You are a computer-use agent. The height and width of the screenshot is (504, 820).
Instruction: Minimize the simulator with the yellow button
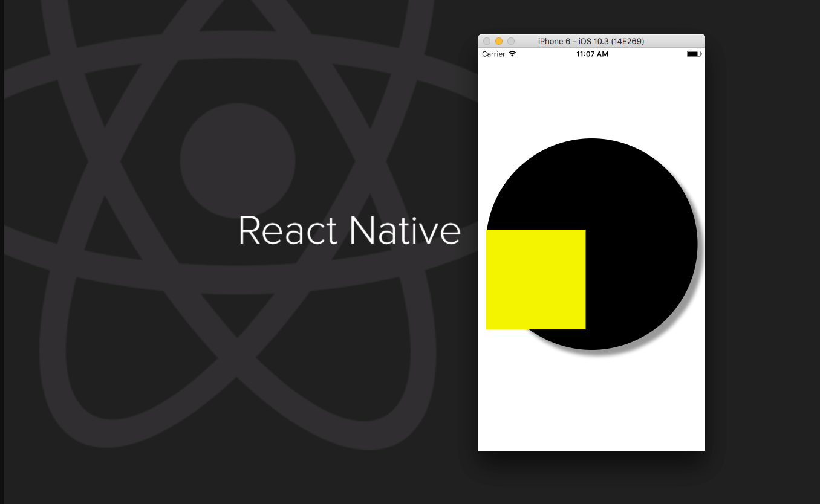point(499,41)
